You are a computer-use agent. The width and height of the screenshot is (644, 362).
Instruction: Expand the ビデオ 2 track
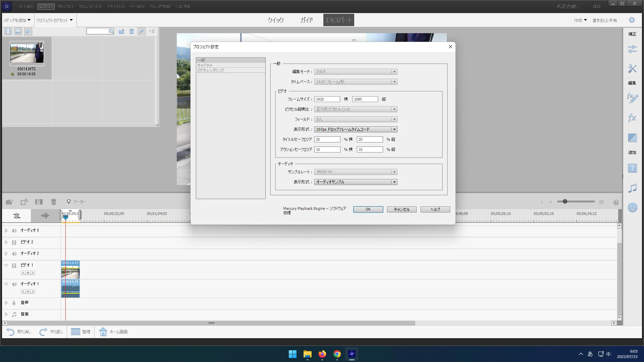(6, 242)
